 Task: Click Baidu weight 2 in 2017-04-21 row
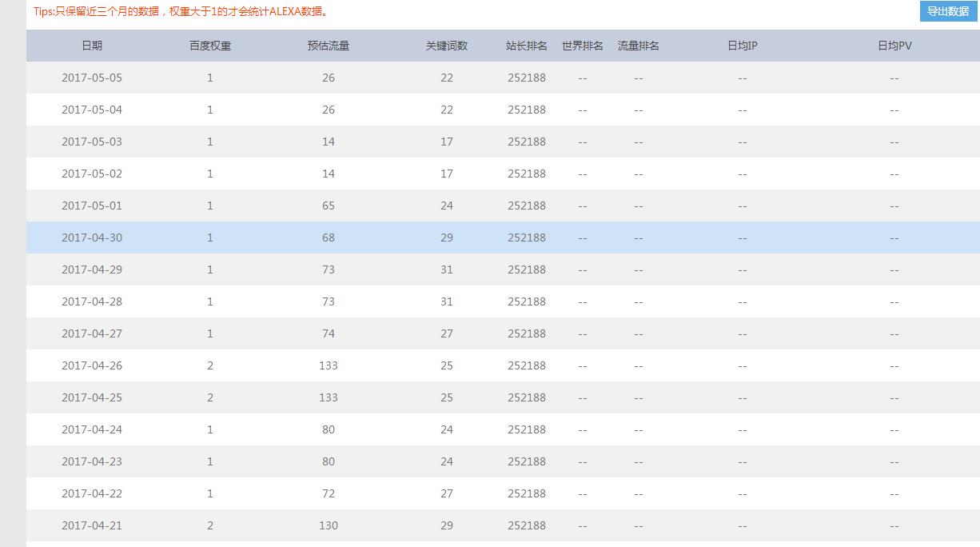210,525
